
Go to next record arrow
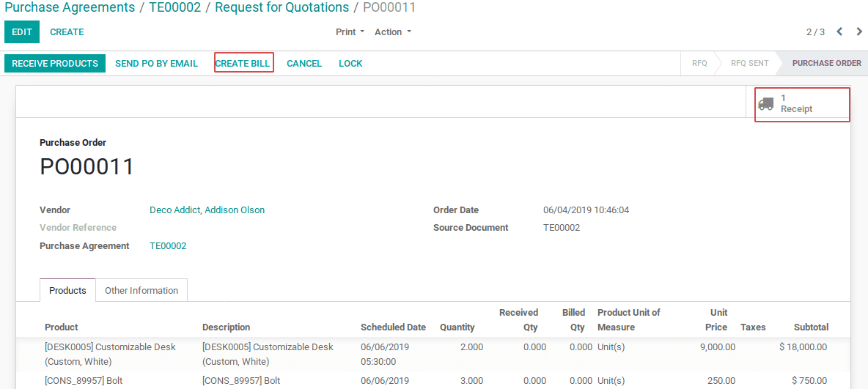point(859,32)
